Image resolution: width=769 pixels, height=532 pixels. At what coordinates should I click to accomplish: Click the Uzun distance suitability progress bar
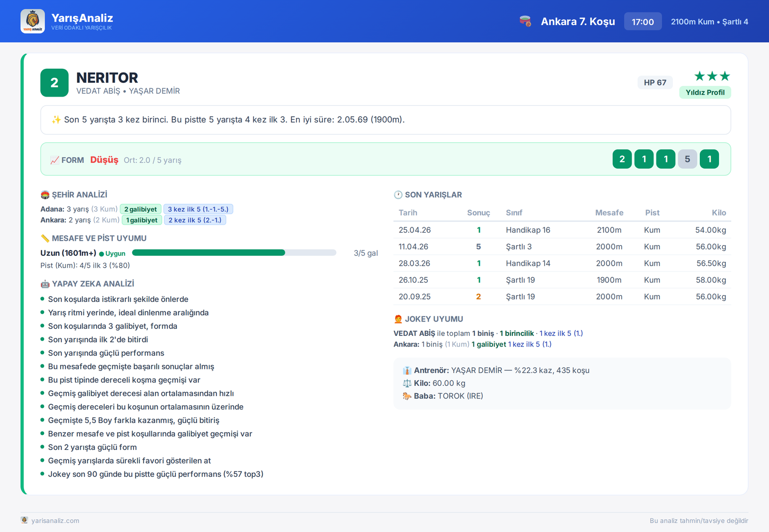point(234,253)
